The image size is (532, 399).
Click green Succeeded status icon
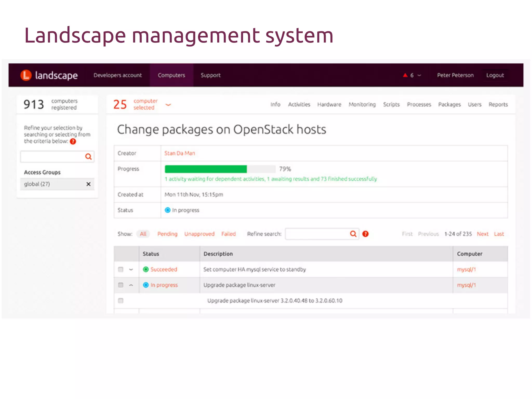pos(146,269)
